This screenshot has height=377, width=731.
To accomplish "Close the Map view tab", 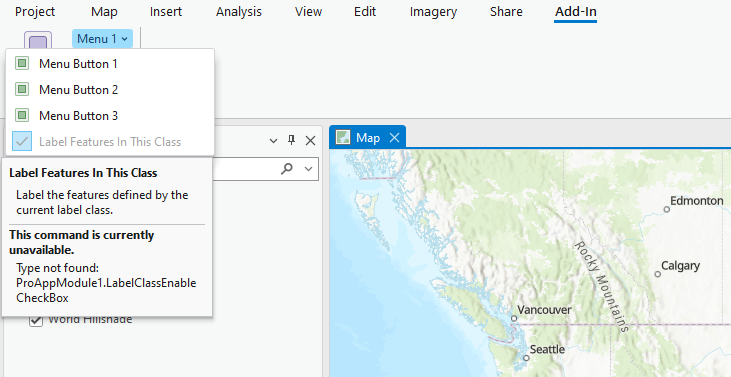I will [x=394, y=137].
